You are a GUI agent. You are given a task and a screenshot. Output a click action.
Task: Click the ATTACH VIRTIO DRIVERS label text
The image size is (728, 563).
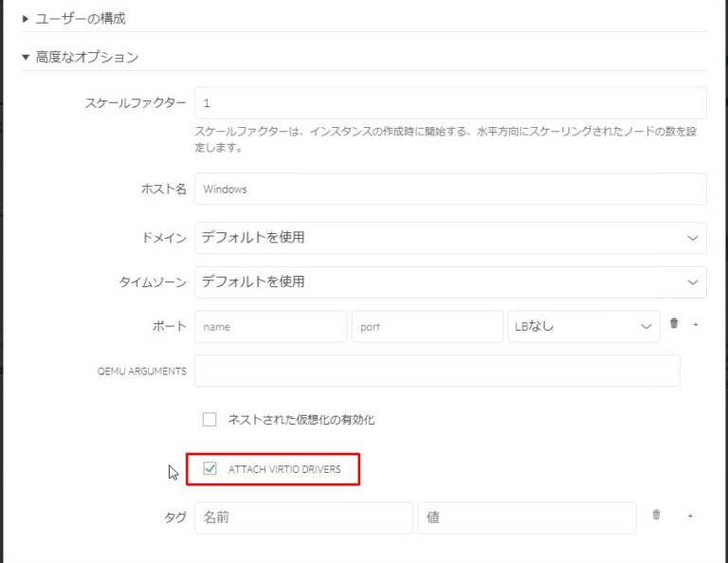284,469
